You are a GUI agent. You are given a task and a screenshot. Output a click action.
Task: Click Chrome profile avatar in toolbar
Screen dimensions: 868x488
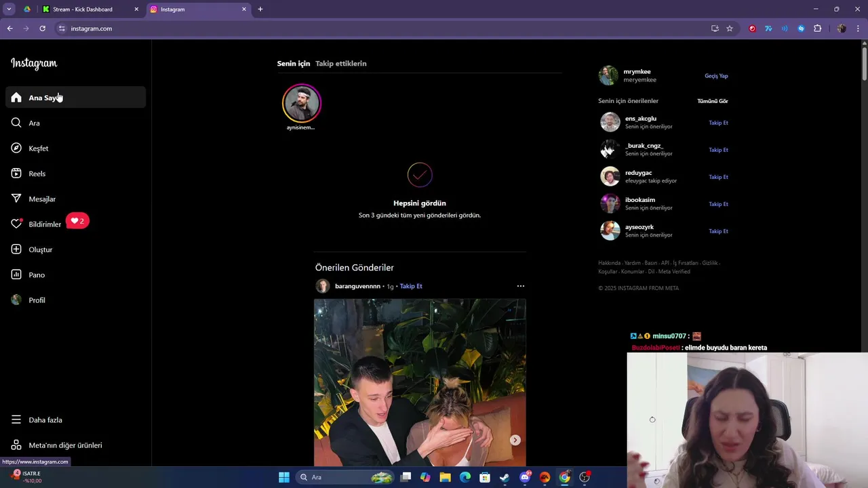(x=842, y=28)
